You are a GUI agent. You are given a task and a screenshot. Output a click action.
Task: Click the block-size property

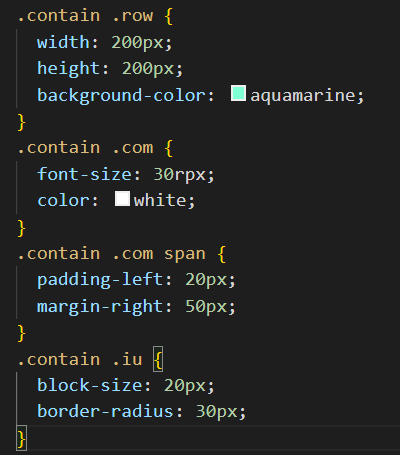coord(90,385)
